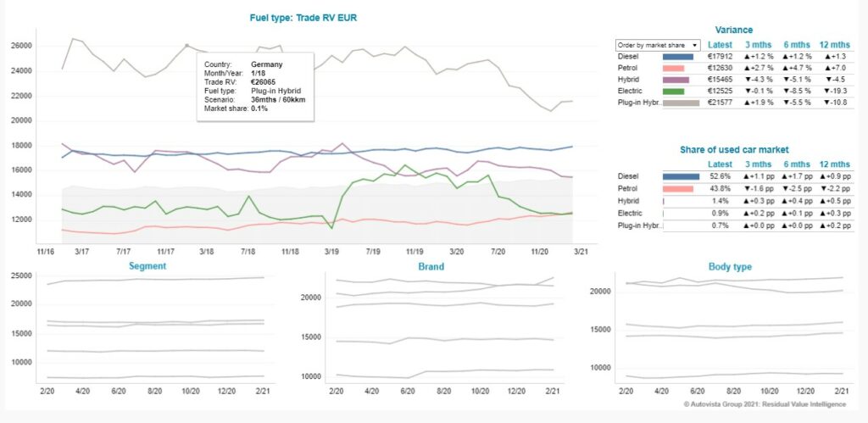Click the blue Diesel bar in Variance
The width and height of the screenshot is (868, 423).
[681, 57]
